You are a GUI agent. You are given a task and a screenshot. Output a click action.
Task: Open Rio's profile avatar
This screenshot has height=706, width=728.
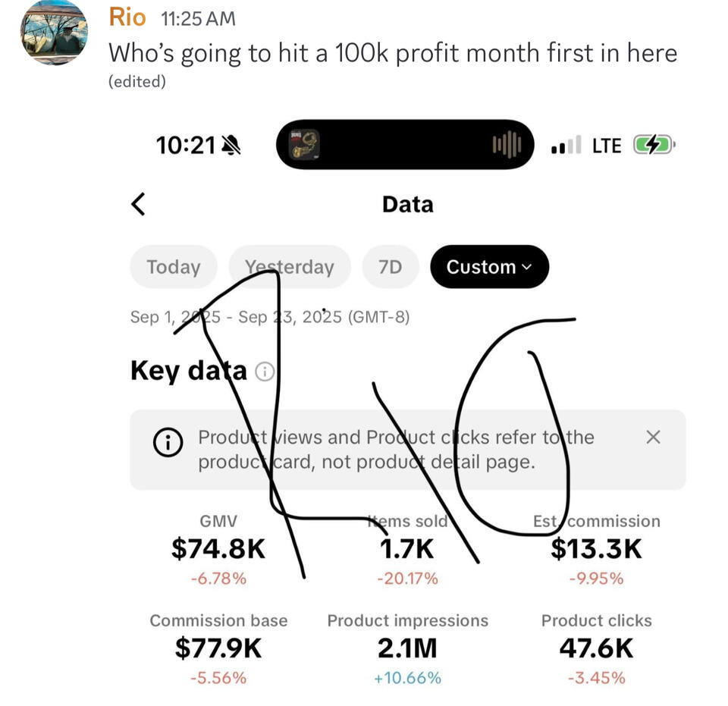tap(53, 33)
